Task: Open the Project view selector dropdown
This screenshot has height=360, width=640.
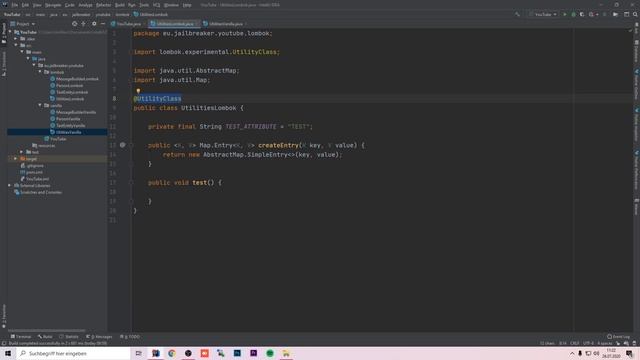Action: coord(23,24)
